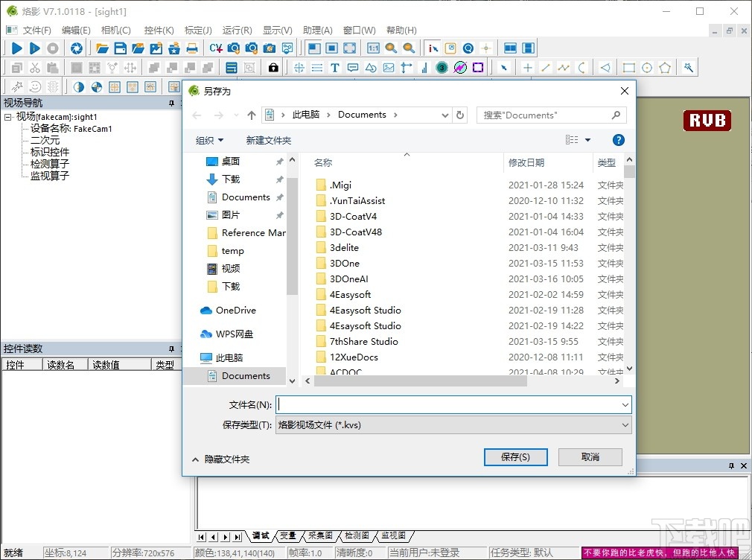Click the refresh icon beside address bar

(460, 115)
